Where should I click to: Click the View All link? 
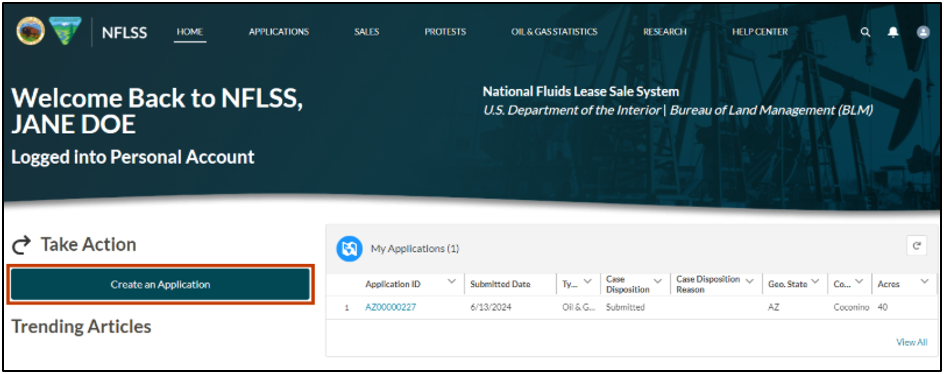click(911, 342)
